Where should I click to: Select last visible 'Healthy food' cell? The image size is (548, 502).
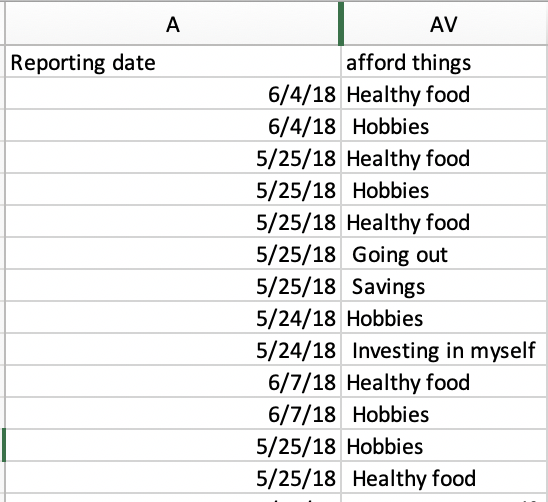pyautogui.click(x=444, y=478)
